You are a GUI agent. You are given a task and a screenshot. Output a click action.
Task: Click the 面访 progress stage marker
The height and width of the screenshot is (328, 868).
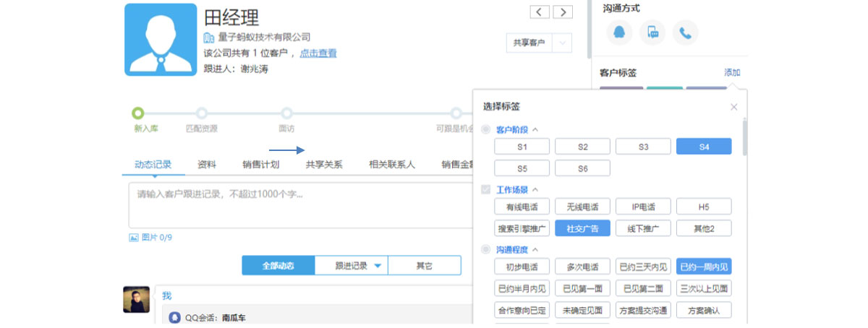click(x=286, y=113)
